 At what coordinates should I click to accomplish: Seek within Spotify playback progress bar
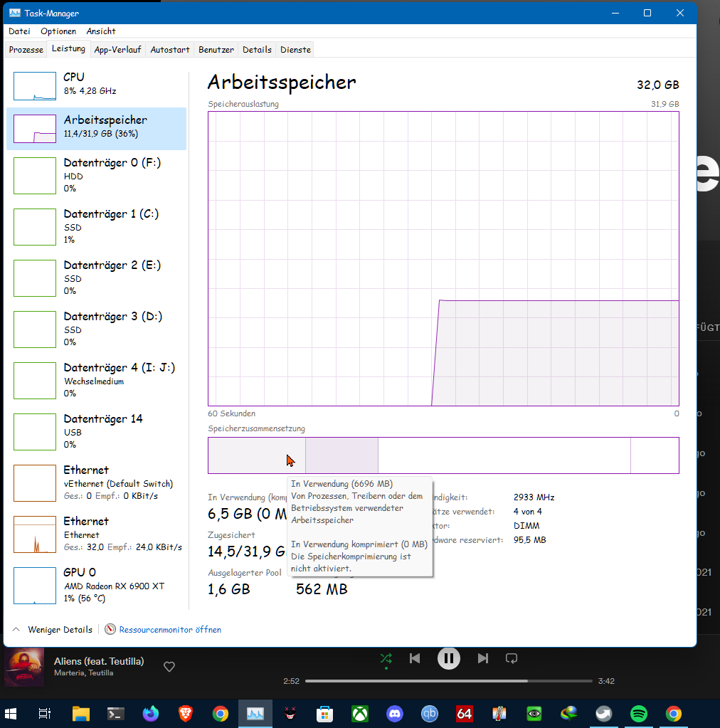pos(448,681)
